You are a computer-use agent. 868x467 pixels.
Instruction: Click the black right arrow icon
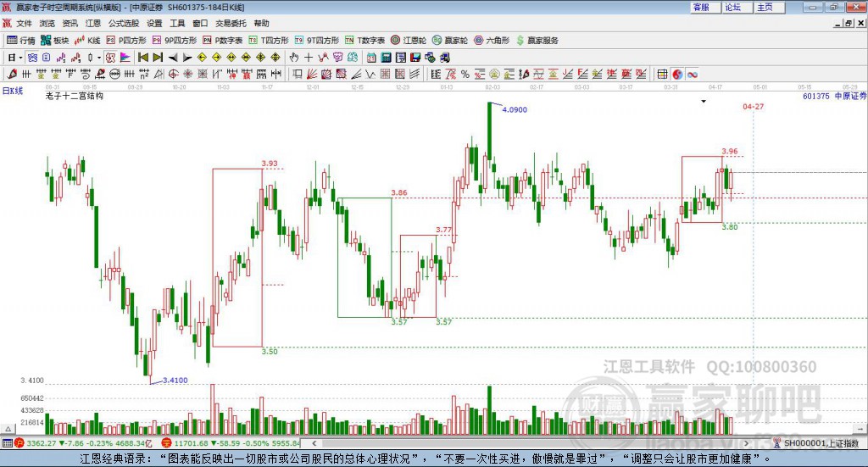click(x=187, y=58)
